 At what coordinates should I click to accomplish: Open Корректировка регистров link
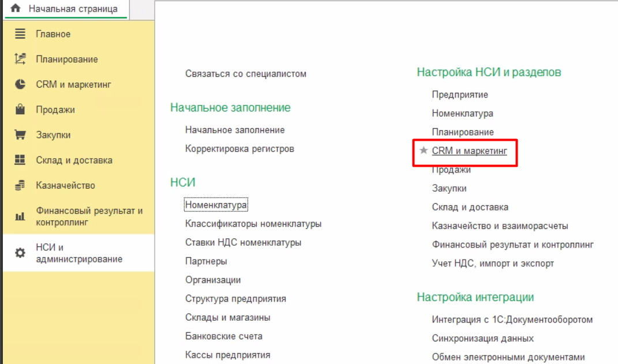(x=239, y=149)
